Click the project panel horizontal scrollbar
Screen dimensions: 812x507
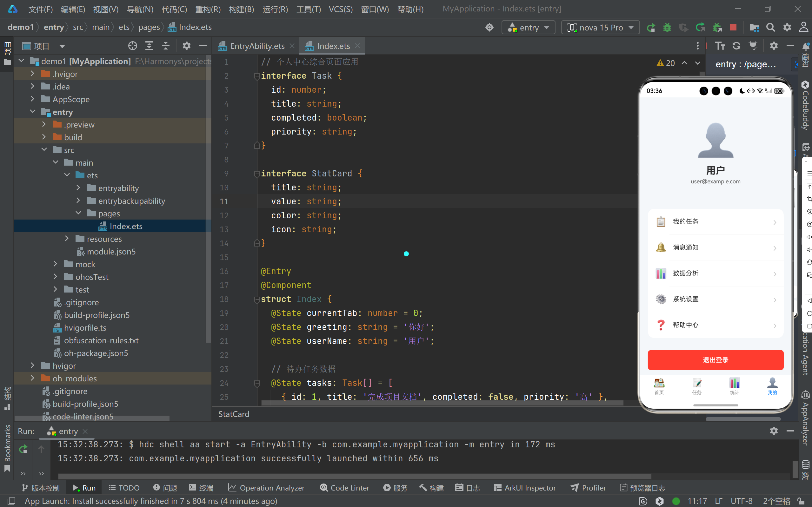(x=92, y=418)
